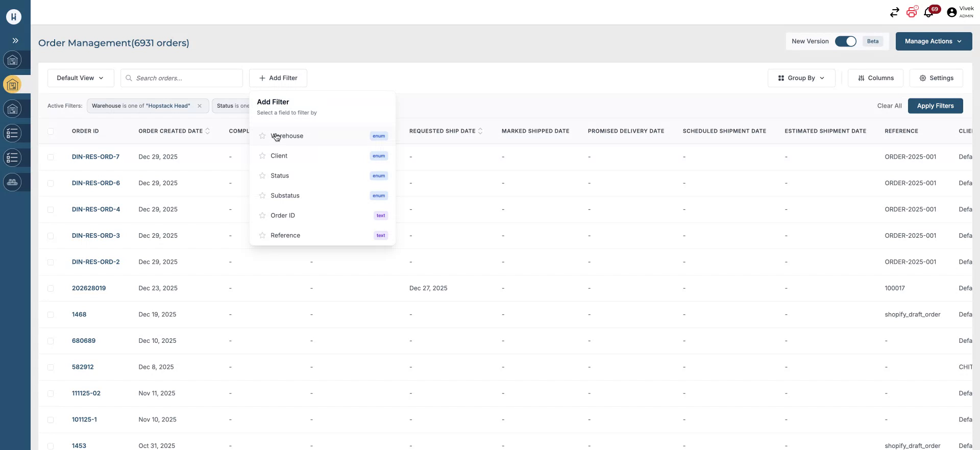Click the swap arrows icon in header
The image size is (980, 450).
pos(894,13)
